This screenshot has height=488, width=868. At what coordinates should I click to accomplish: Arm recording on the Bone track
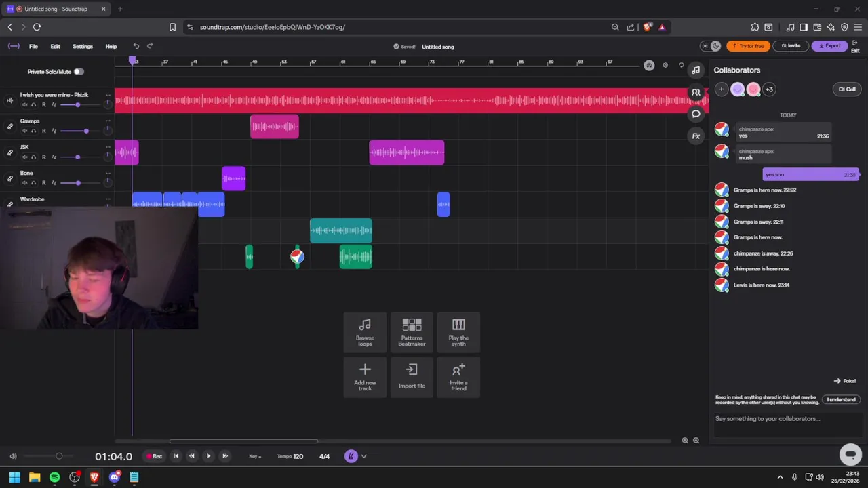coord(44,182)
